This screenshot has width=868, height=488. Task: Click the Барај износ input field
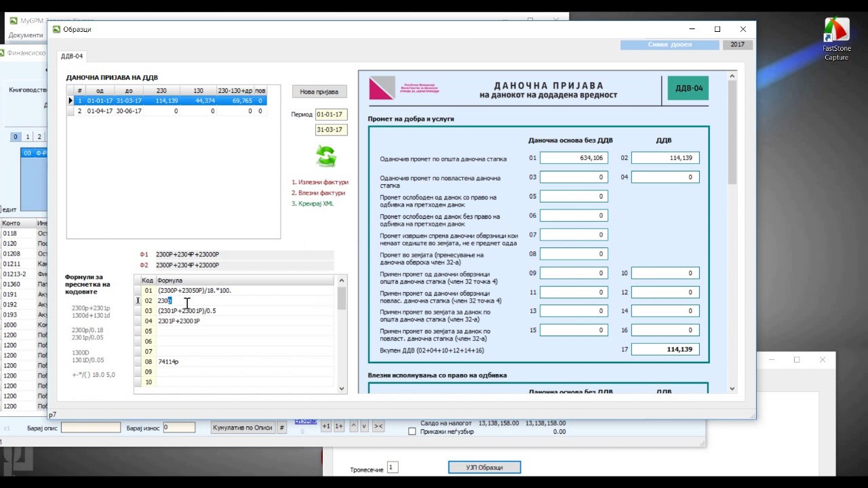pyautogui.click(x=179, y=427)
